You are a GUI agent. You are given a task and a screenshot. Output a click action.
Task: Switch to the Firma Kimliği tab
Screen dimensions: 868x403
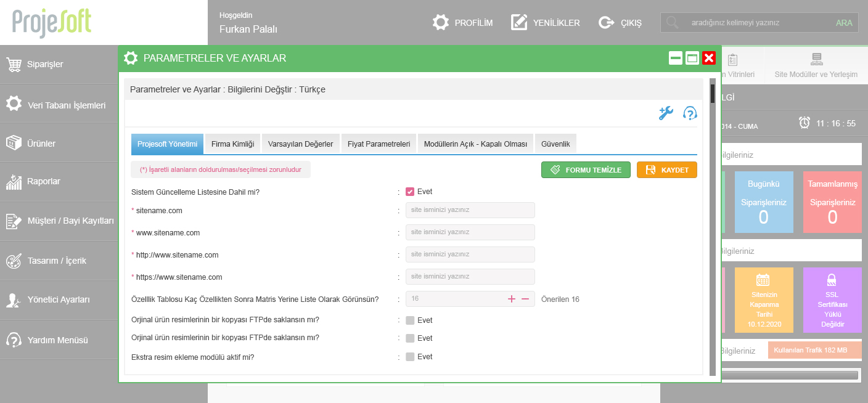click(232, 144)
